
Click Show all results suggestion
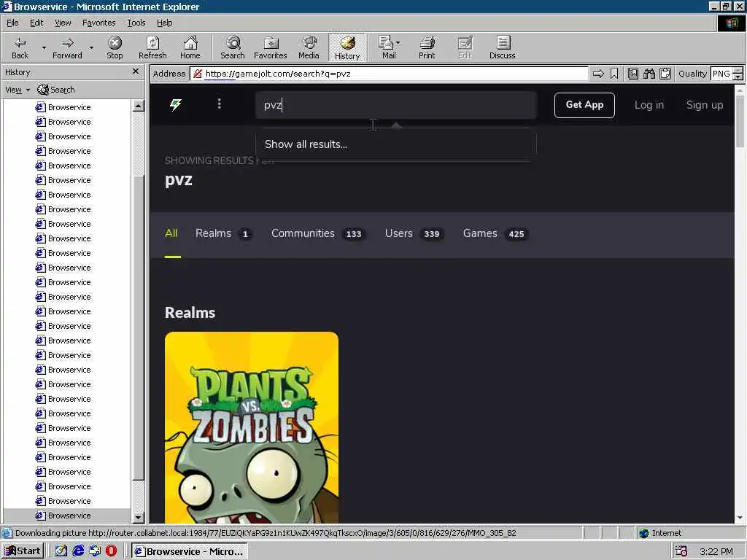(x=306, y=144)
